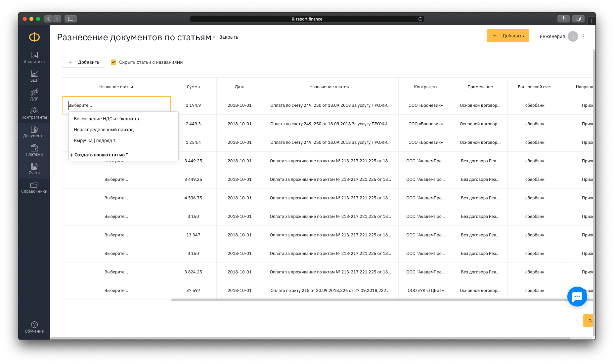Viewport: 614px width, 364px height.
Task: Click the sum 2 449.3 cell
Action: pyautogui.click(x=193, y=124)
